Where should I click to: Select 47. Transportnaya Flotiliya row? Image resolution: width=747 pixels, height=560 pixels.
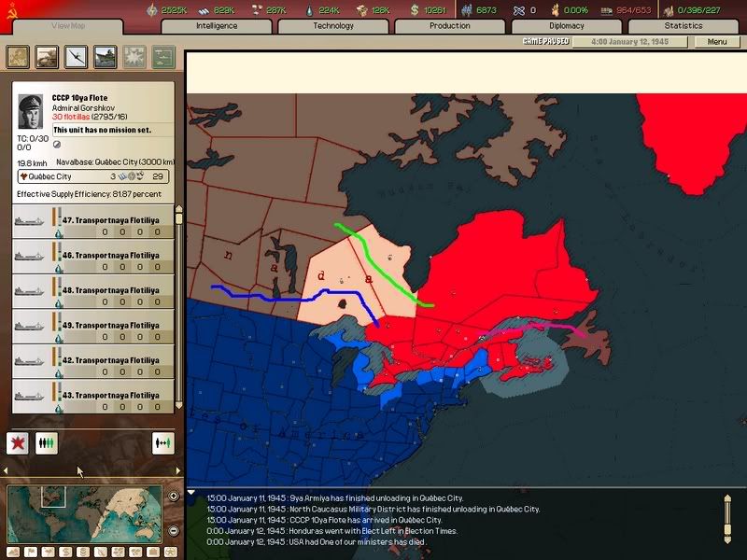pos(92,221)
